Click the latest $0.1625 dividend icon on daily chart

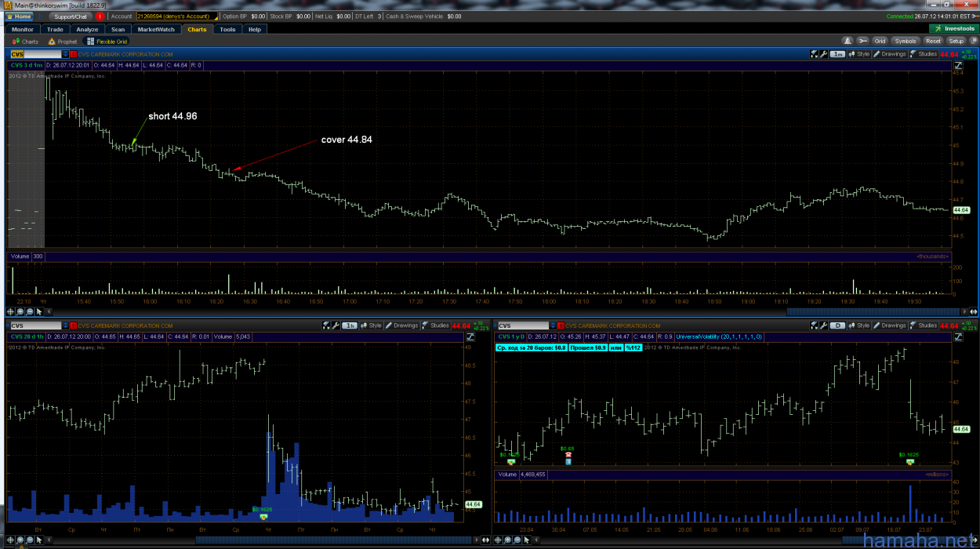[909, 461]
